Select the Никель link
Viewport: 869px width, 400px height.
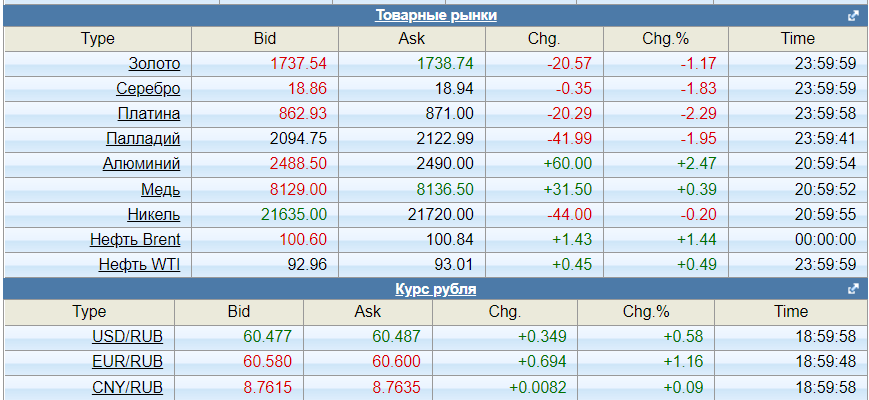point(154,214)
